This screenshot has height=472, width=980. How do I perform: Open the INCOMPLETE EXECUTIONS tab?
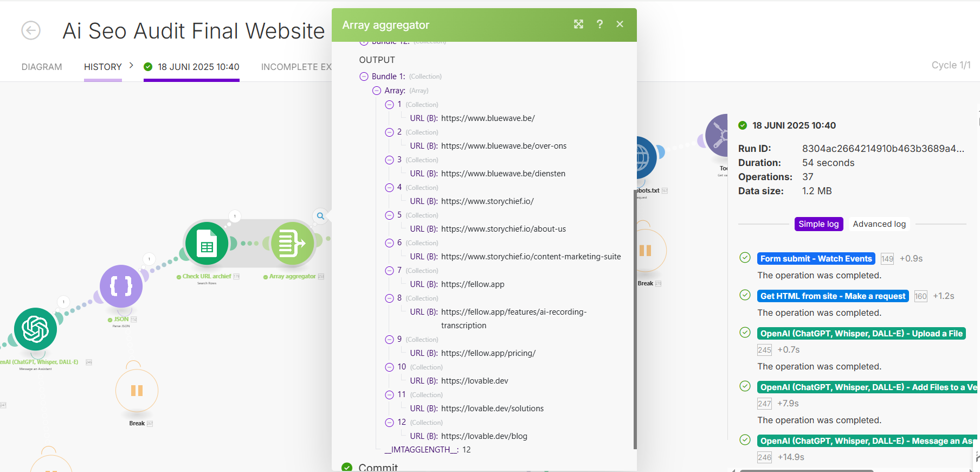pos(296,67)
